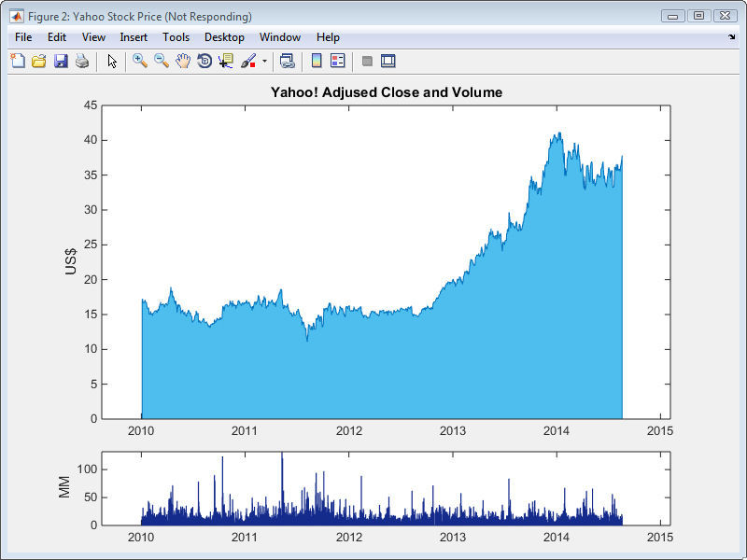Toggle Edit Plot selection mode

coord(110,61)
